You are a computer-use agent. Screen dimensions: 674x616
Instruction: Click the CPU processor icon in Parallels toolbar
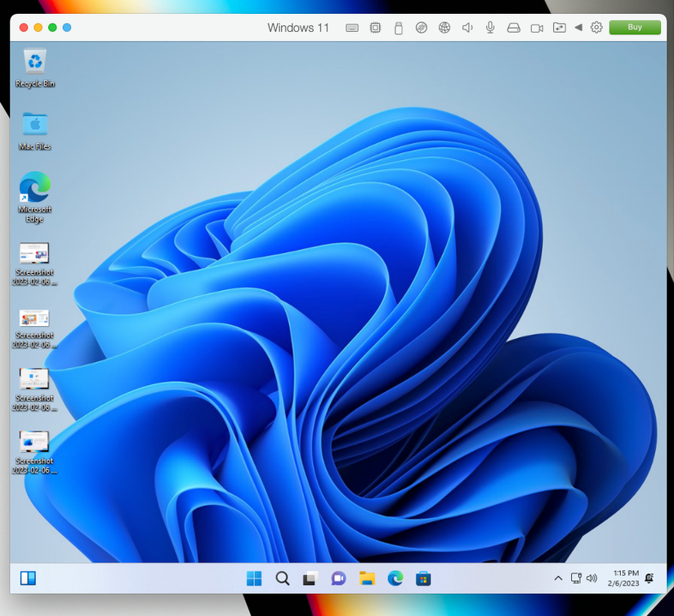point(375,27)
